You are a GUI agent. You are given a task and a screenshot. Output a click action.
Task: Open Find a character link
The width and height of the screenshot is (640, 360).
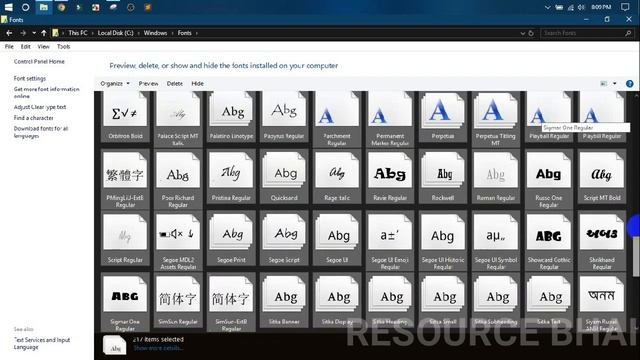(x=33, y=118)
